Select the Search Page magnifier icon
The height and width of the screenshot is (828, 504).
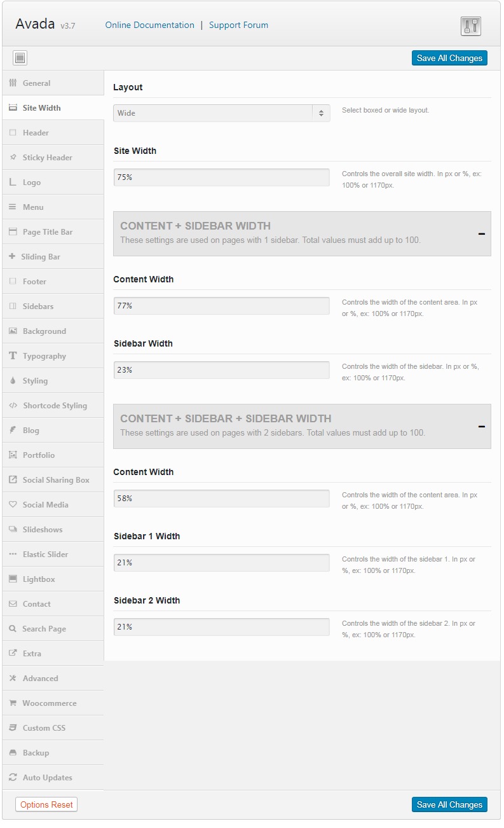pos(13,629)
